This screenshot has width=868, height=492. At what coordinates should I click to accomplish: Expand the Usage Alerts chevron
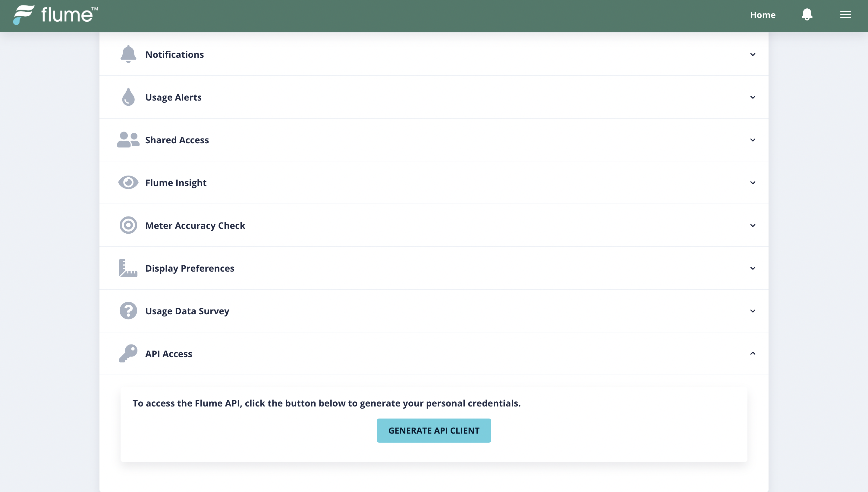753,97
